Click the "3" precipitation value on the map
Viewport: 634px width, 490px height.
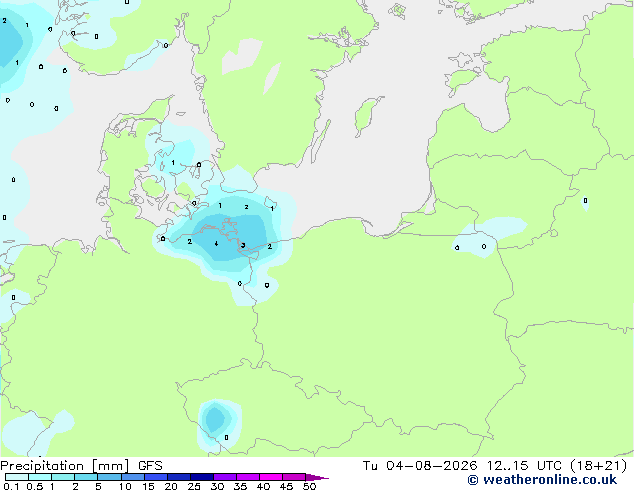[x=243, y=245]
